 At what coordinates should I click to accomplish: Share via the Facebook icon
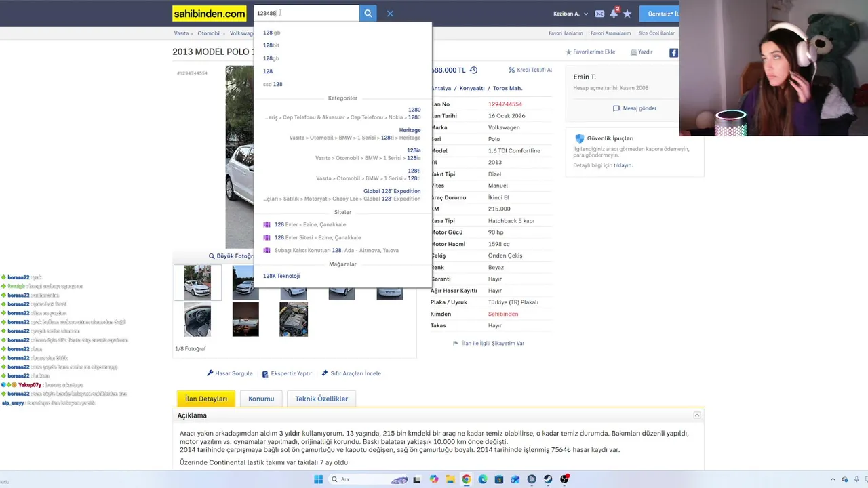tap(673, 53)
